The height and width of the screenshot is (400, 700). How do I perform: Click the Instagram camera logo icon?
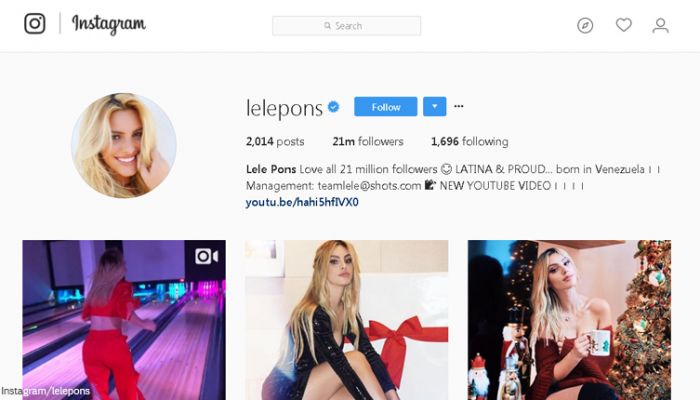point(35,24)
